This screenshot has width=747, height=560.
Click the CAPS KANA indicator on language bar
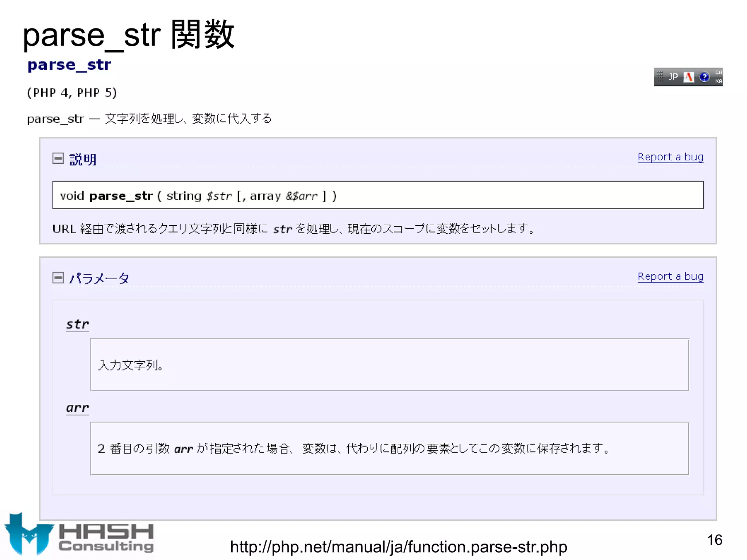718,77
